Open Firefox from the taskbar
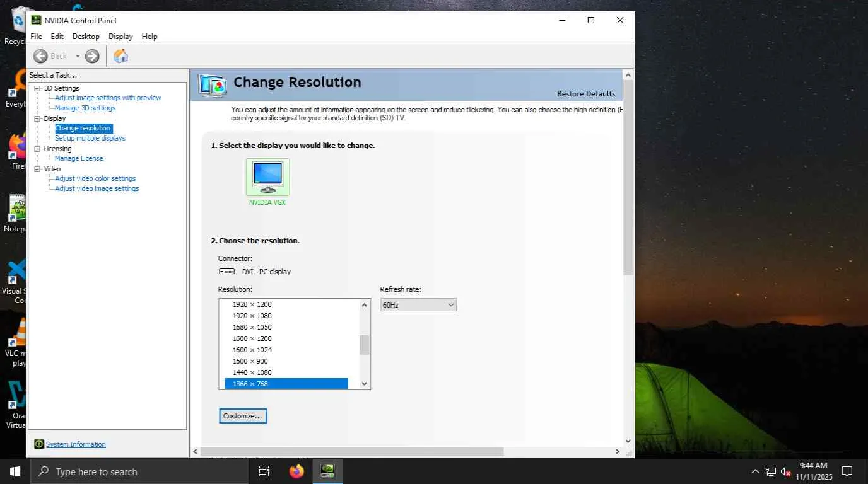868x484 pixels. coord(296,471)
